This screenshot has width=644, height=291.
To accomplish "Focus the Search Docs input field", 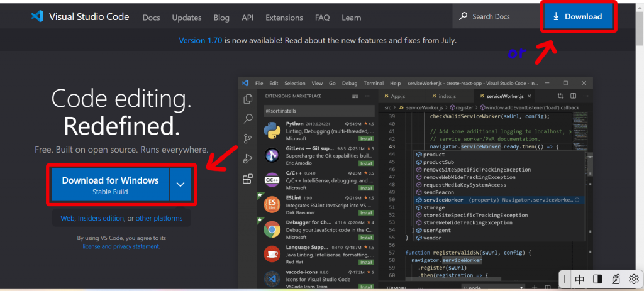I will pos(496,16).
